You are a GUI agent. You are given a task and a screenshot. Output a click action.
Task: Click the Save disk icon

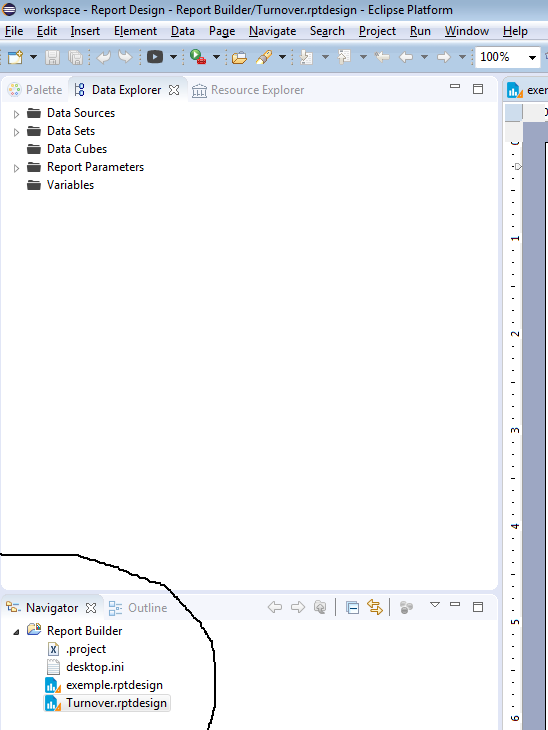[x=52, y=57]
